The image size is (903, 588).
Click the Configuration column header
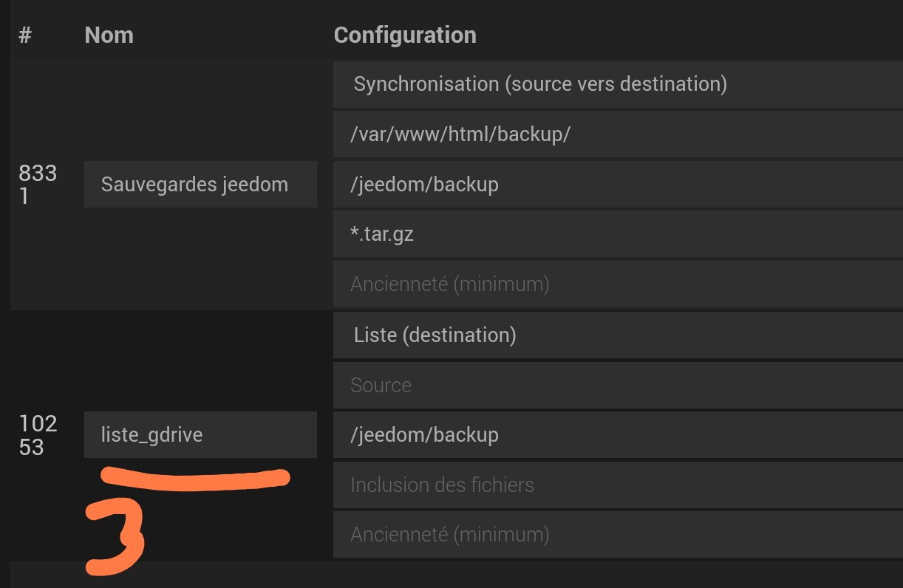(405, 35)
